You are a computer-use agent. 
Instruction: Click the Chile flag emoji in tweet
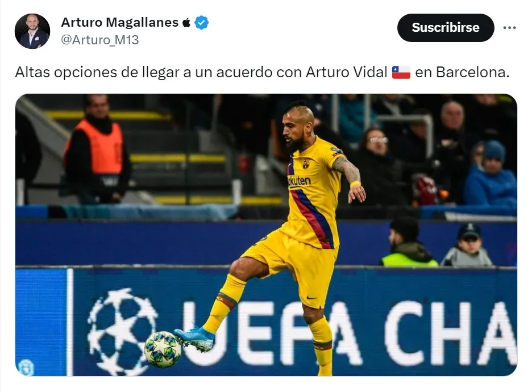point(401,72)
